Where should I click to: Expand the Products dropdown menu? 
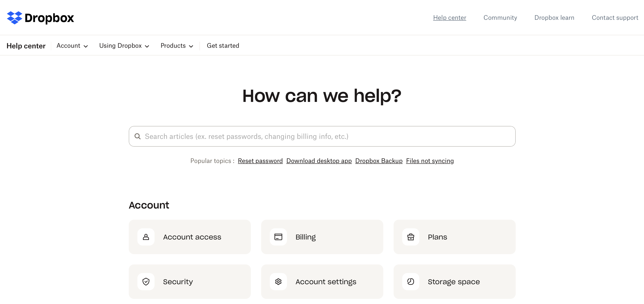tap(177, 46)
